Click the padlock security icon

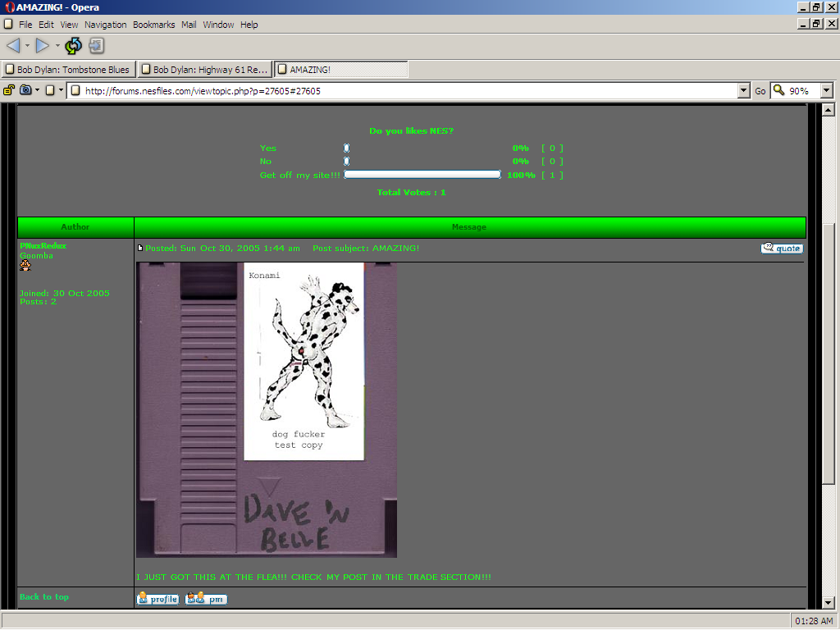pos(9,90)
